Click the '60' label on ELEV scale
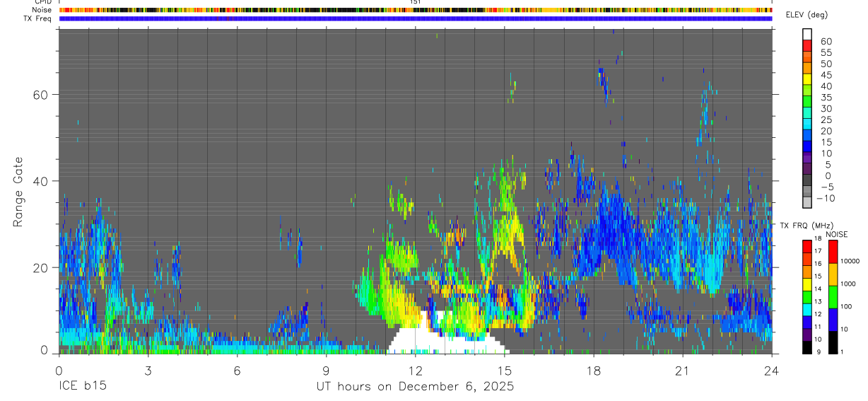The width and height of the screenshot is (868, 401). [826, 42]
